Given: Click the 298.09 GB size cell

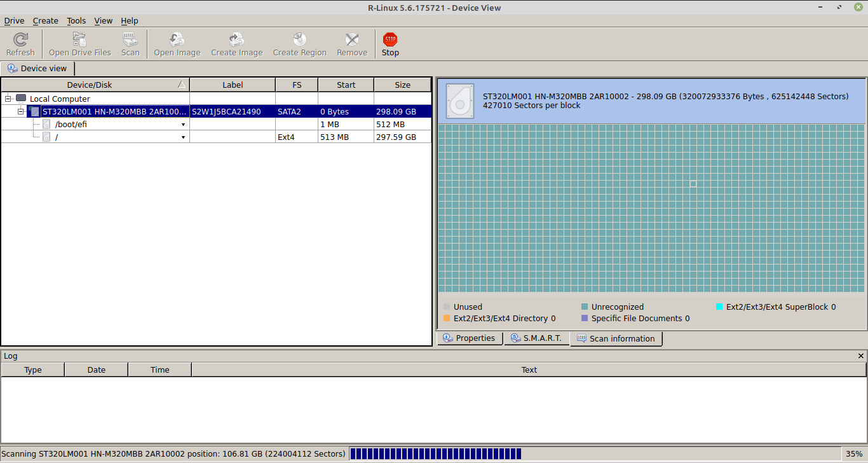Looking at the screenshot, I should pos(402,111).
